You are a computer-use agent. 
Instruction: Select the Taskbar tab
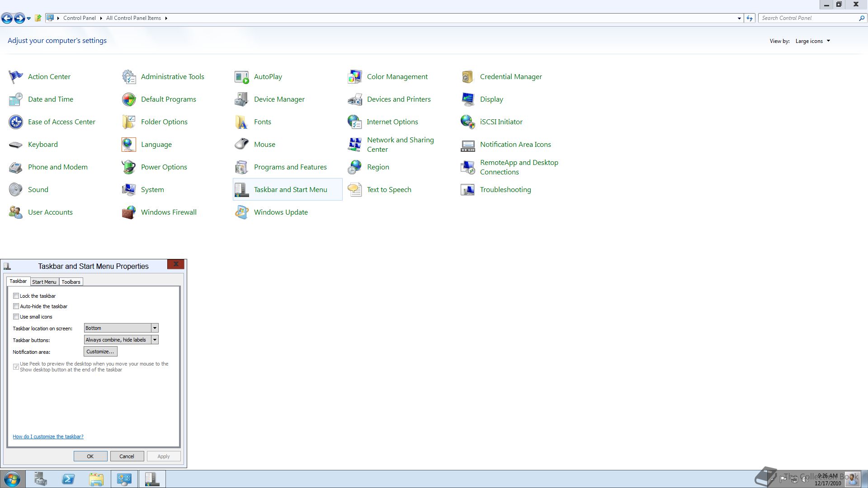pyautogui.click(x=18, y=281)
